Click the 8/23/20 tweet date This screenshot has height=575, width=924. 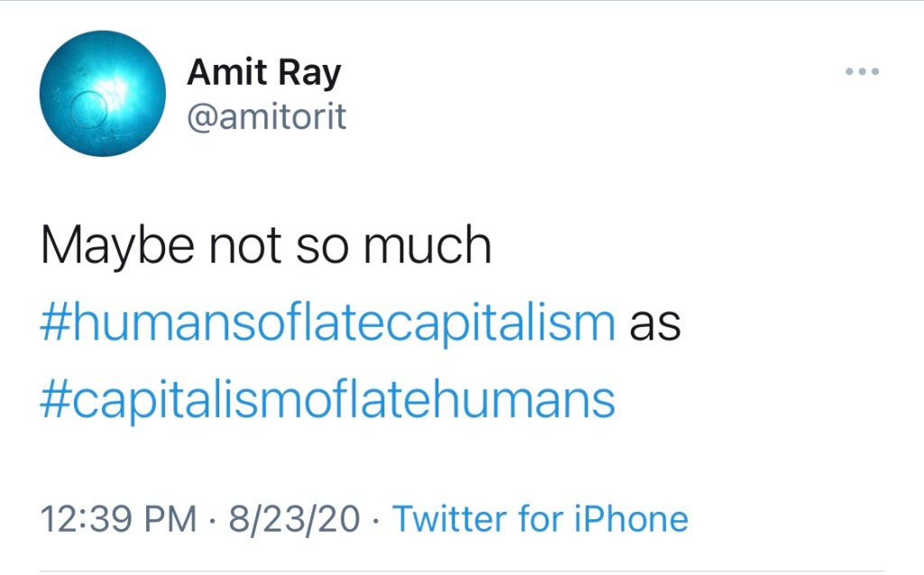point(294,519)
